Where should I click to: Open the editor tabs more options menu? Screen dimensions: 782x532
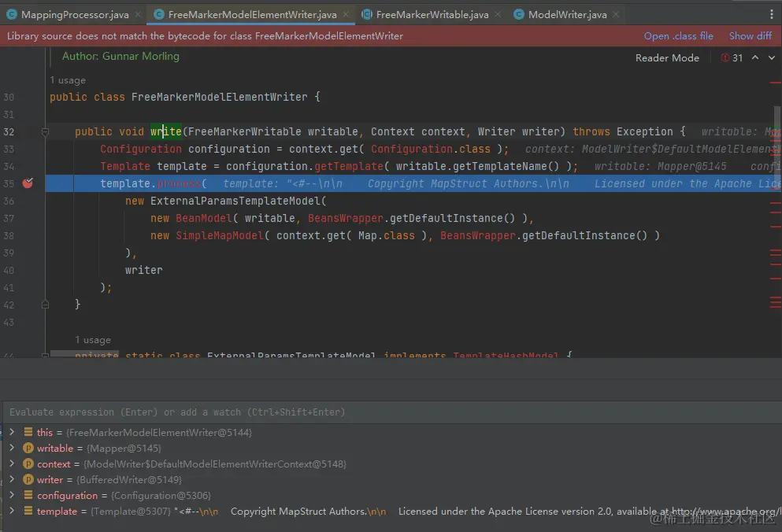click(x=771, y=14)
